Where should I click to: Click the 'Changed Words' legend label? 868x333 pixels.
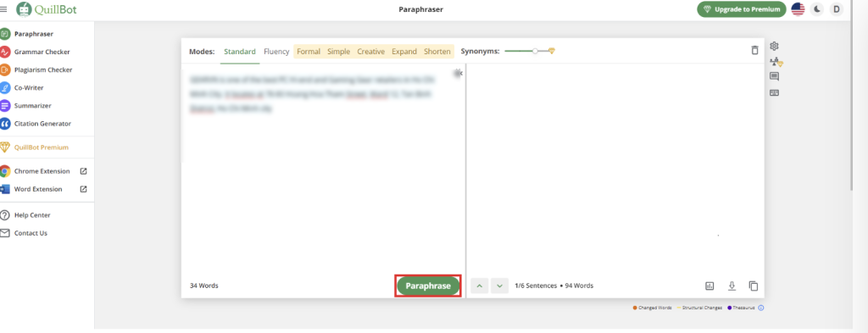[655, 308]
